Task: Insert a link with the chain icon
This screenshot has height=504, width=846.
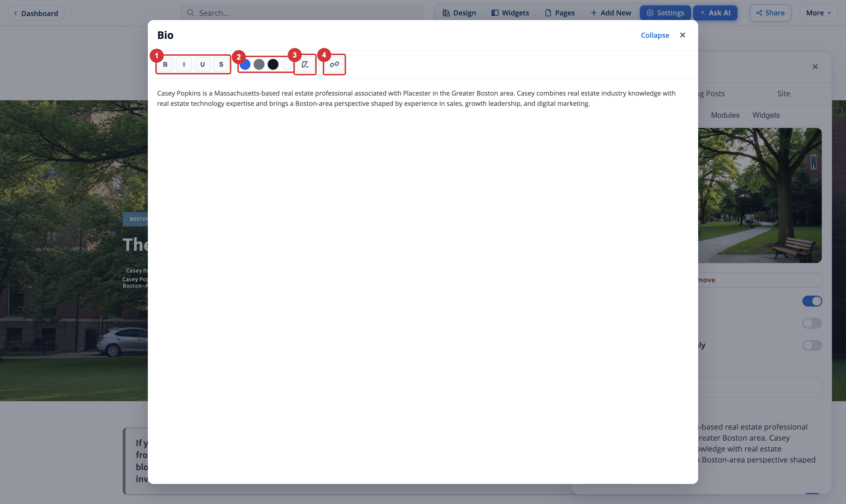Action: (334, 65)
